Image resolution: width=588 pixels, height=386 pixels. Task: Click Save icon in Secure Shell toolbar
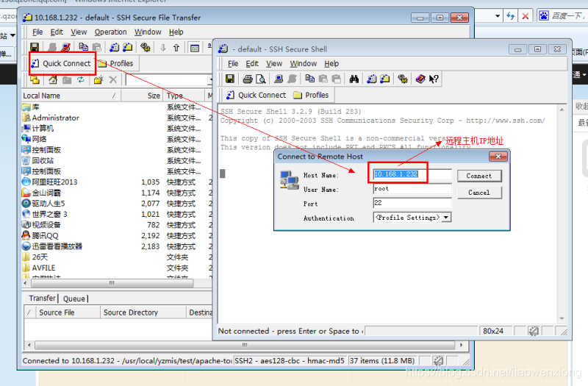[230, 79]
